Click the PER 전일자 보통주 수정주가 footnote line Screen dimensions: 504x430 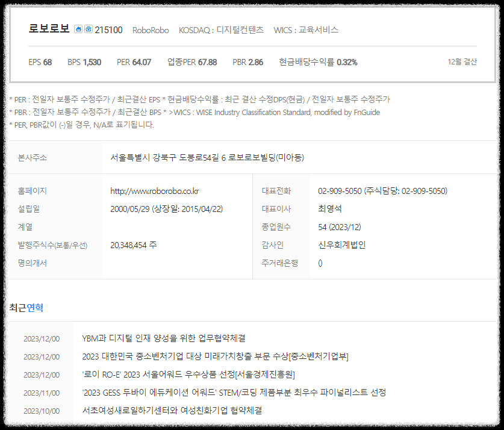(199, 99)
